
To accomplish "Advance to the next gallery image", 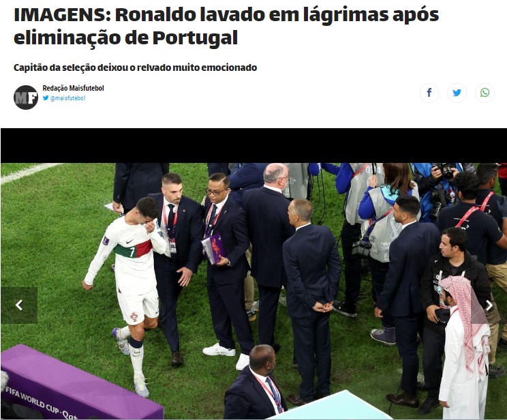I will (x=489, y=305).
